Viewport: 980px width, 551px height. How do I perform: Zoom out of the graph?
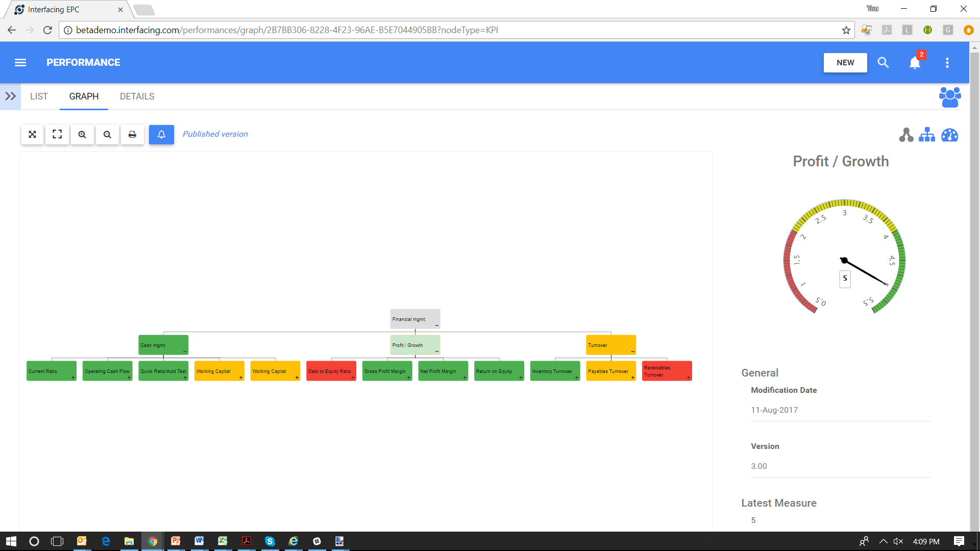coord(107,135)
